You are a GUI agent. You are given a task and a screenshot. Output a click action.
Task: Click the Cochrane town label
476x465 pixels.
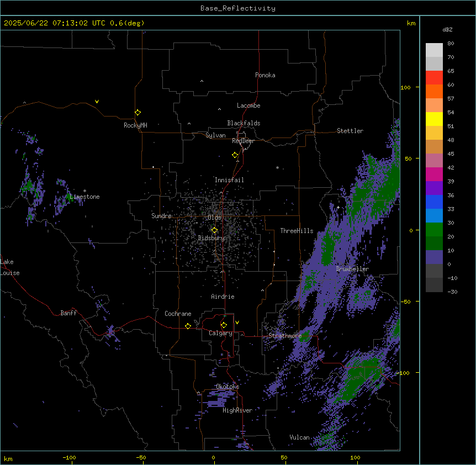click(x=178, y=314)
